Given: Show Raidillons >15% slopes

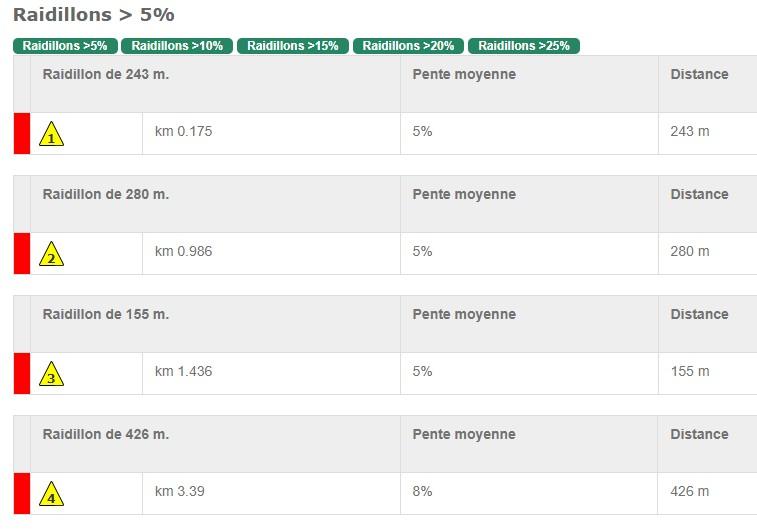Looking at the screenshot, I should click(x=293, y=46).
